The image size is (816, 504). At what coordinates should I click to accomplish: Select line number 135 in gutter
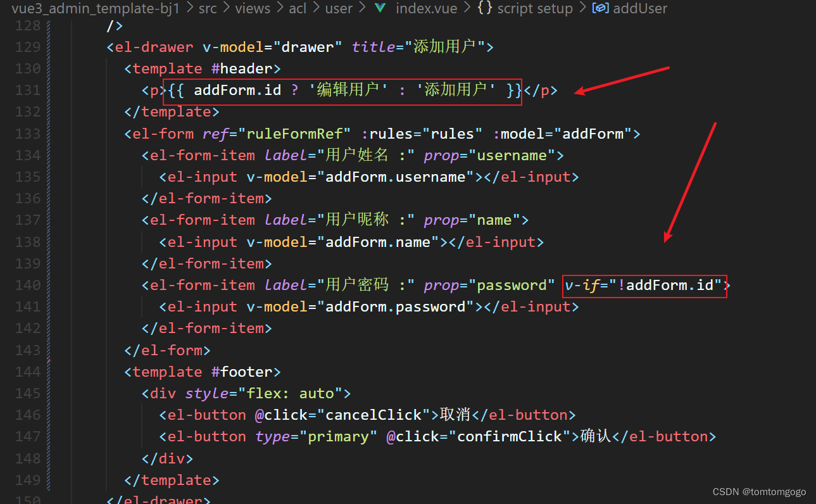click(x=27, y=177)
